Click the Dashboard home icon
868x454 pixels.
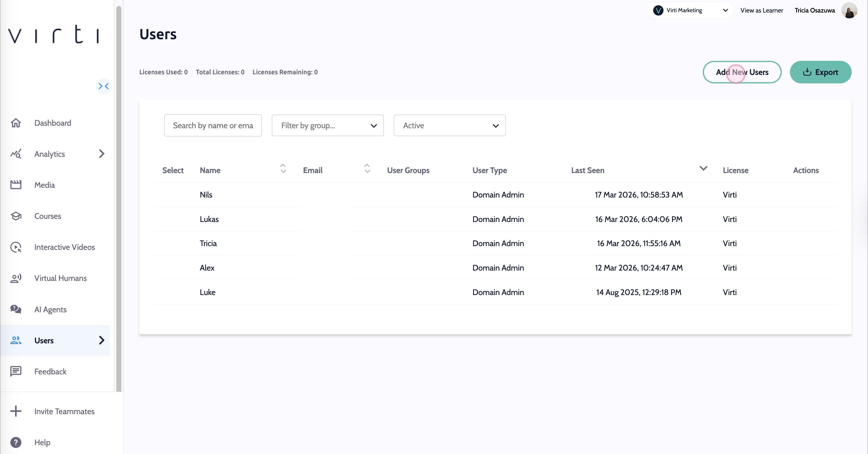pos(16,123)
